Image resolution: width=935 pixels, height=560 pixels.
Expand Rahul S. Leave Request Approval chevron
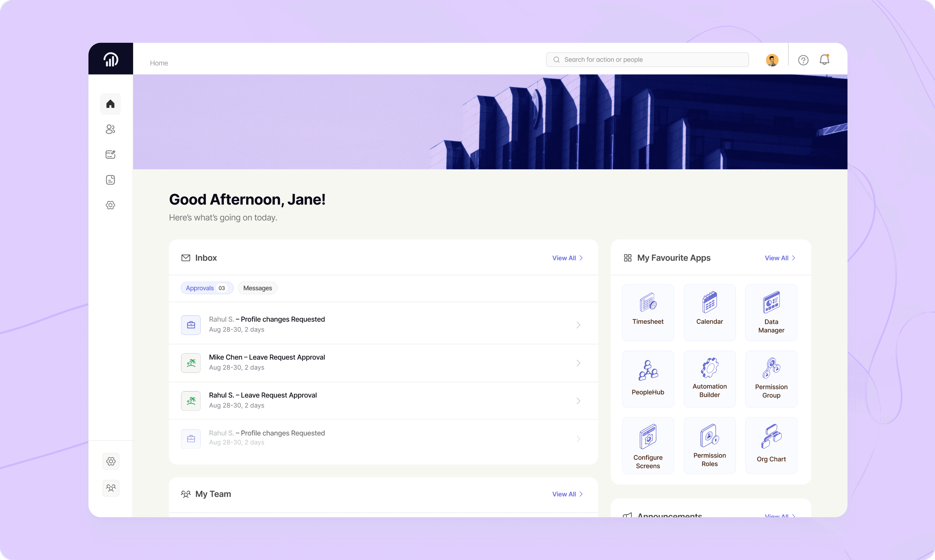tap(578, 401)
